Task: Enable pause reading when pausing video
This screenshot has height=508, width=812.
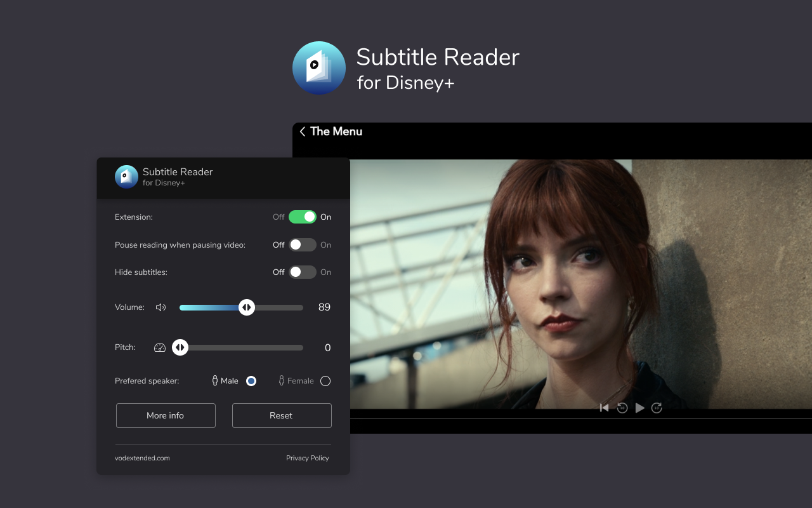Action: point(303,244)
